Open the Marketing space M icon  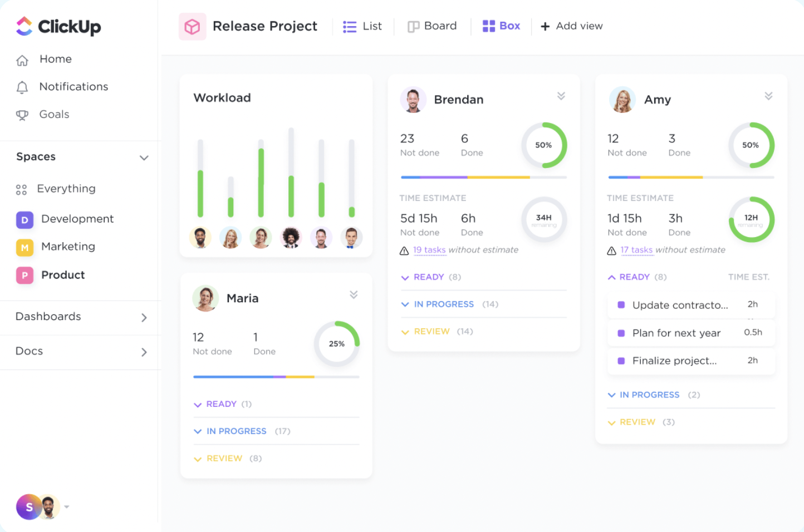(x=24, y=247)
